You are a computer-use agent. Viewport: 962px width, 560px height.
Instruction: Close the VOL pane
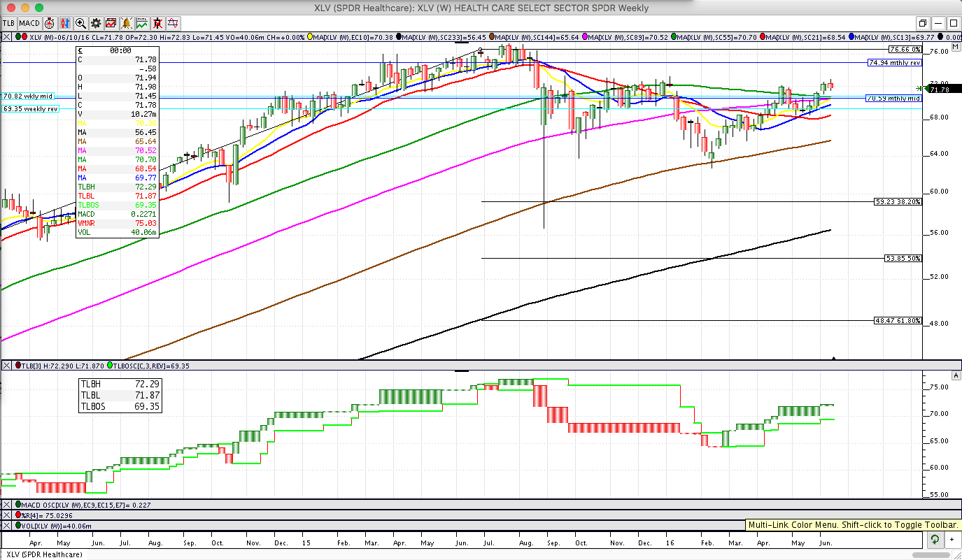(x=6, y=525)
